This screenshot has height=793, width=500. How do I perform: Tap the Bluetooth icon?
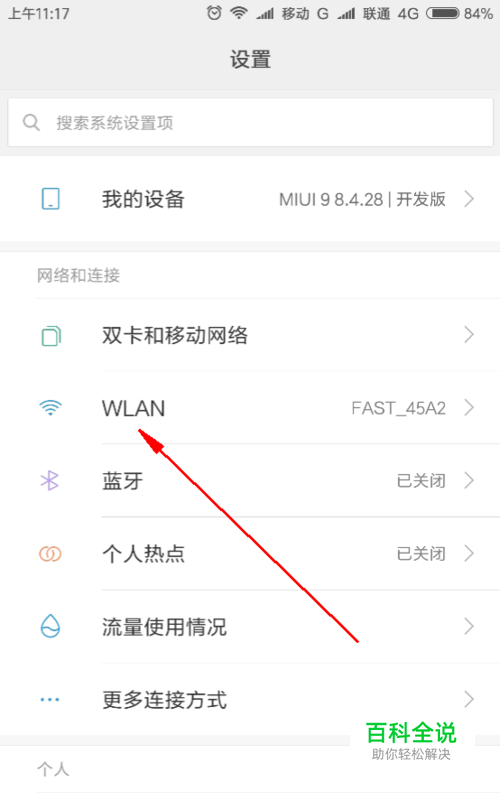coord(50,480)
